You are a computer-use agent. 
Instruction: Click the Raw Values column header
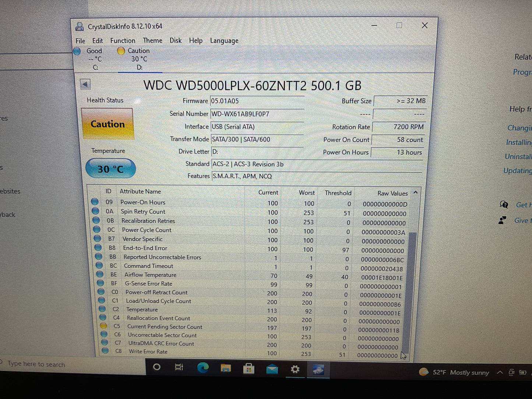392,193
